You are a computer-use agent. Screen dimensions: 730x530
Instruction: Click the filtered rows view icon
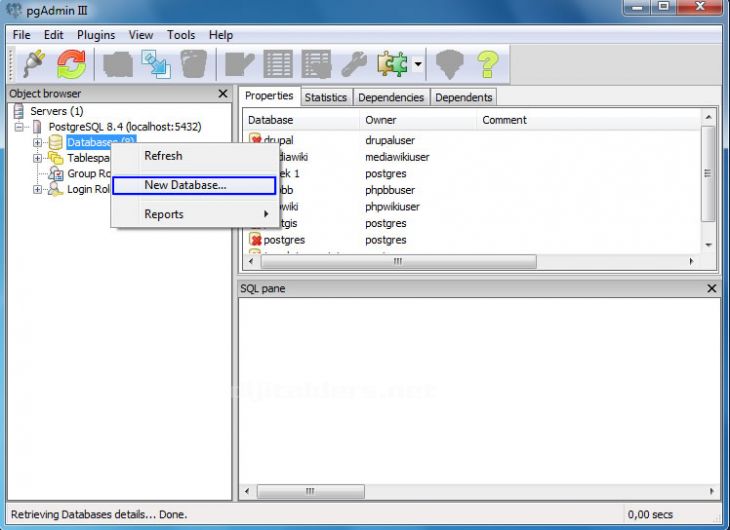click(317, 64)
